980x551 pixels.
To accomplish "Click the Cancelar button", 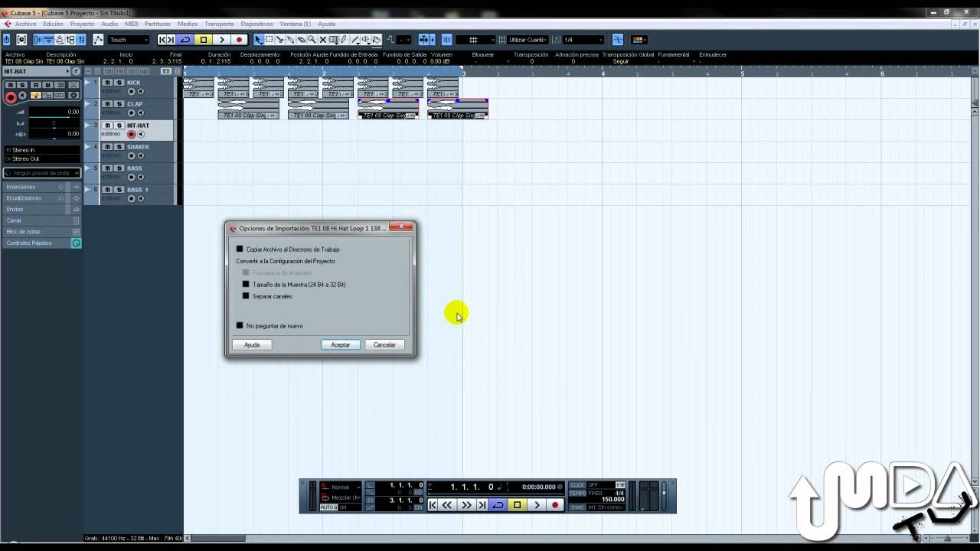I will click(384, 344).
